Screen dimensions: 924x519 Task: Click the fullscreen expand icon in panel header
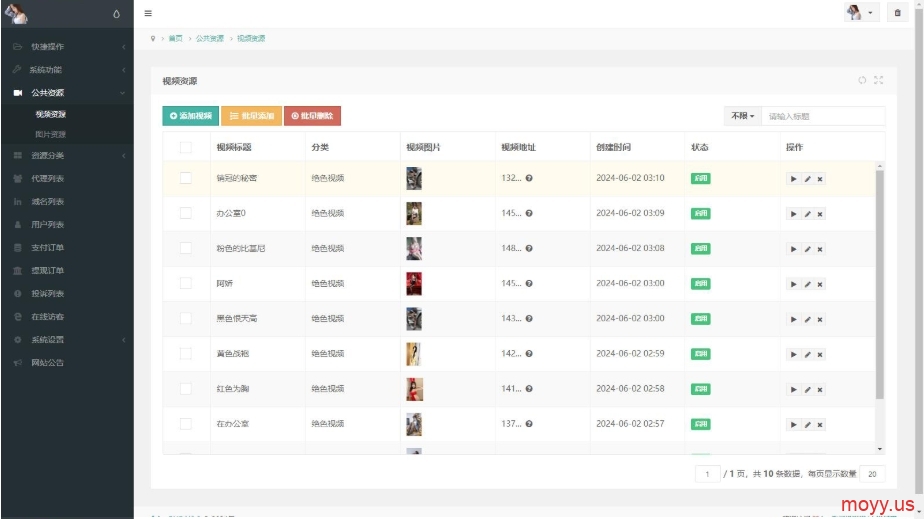click(x=878, y=80)
